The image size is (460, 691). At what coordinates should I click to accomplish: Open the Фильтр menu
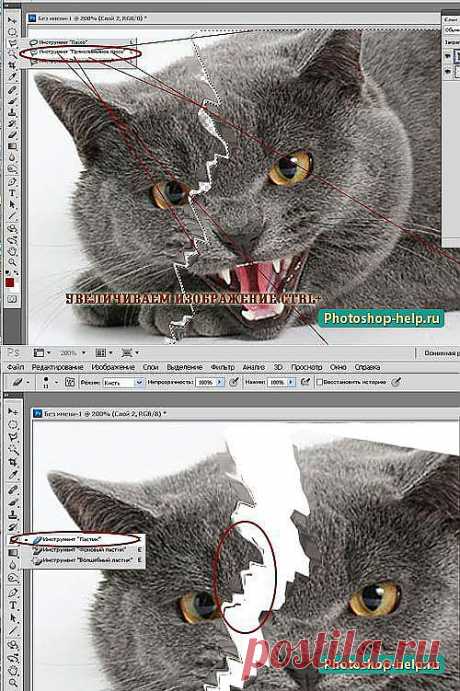click(x=223, y=367)
